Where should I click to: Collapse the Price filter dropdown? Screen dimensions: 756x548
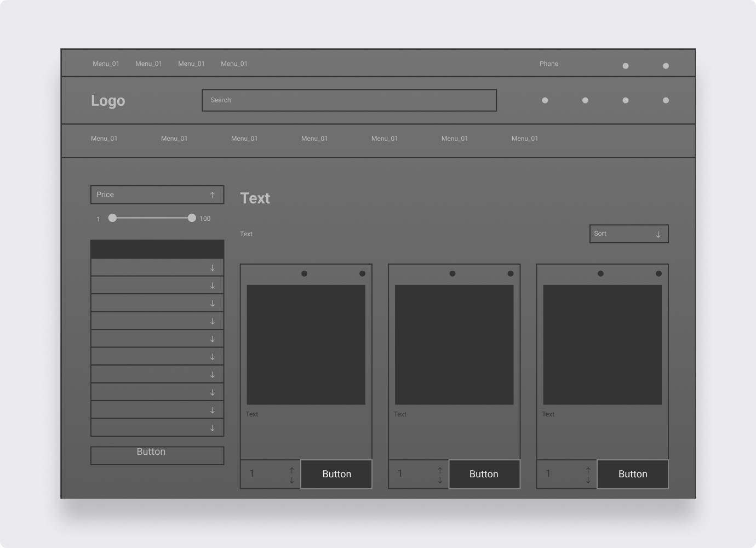pos(157,195)
